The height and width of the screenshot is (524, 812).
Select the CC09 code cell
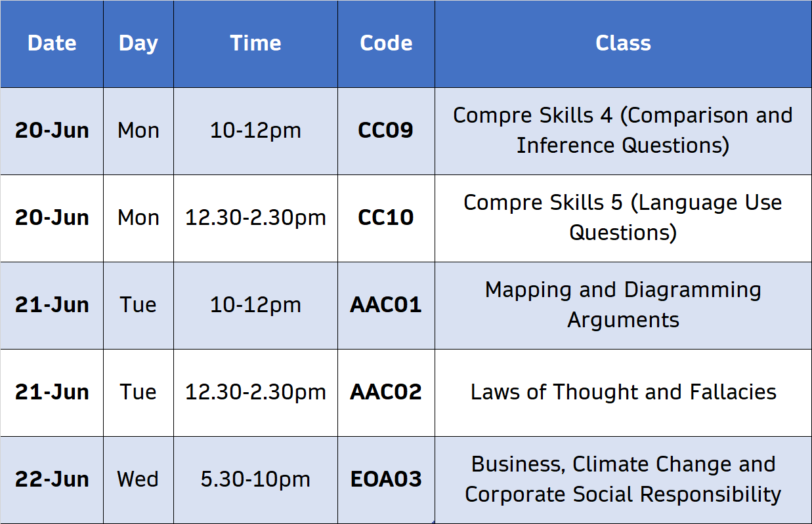click(386, 131)
